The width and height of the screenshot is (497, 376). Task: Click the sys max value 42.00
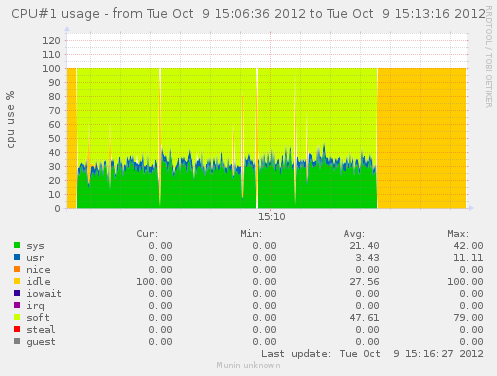tap(468, 246)
